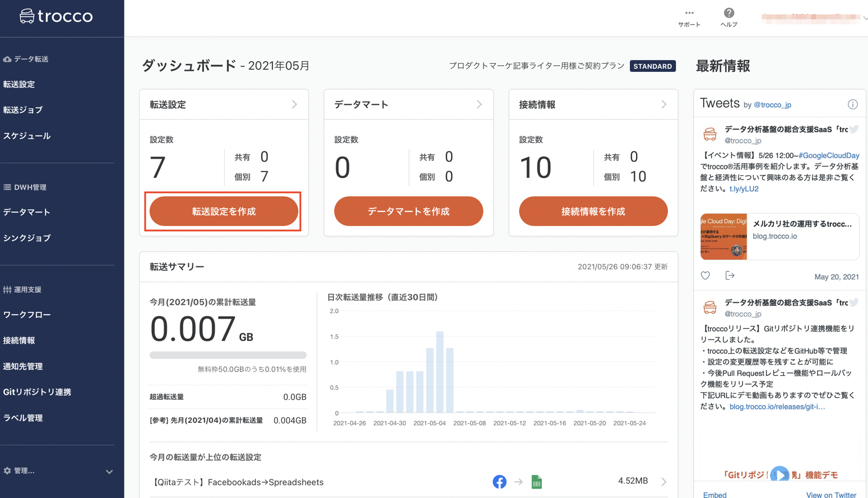868x498 pixels.
Task: Click trocco avatar on second tweet
Action: 710,307
